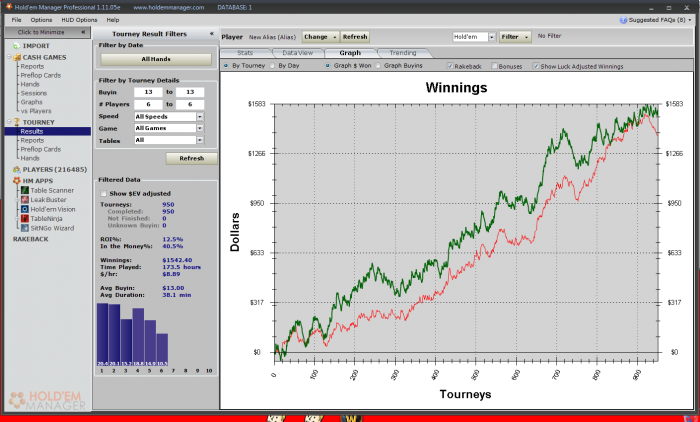Click the RAKEBACK sidebar link
The height and width of the screenshot is (422, 700).
30,239
